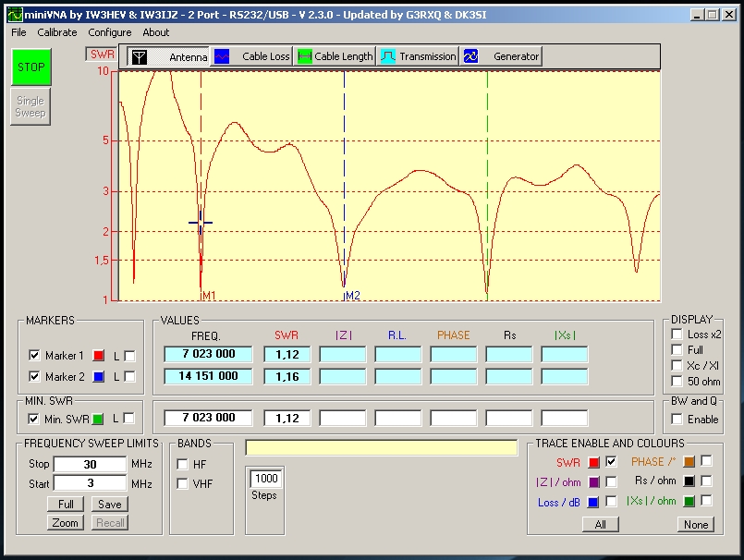This screenshot has height=560, width=744.
Task: Click the Generator sine wave icon
Action: [x=470, y=57]
